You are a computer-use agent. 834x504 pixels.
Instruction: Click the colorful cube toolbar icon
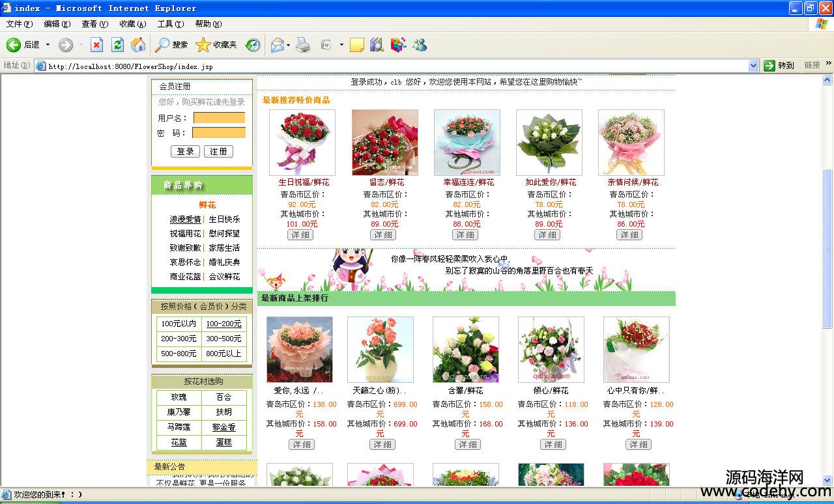coord(398,44)
